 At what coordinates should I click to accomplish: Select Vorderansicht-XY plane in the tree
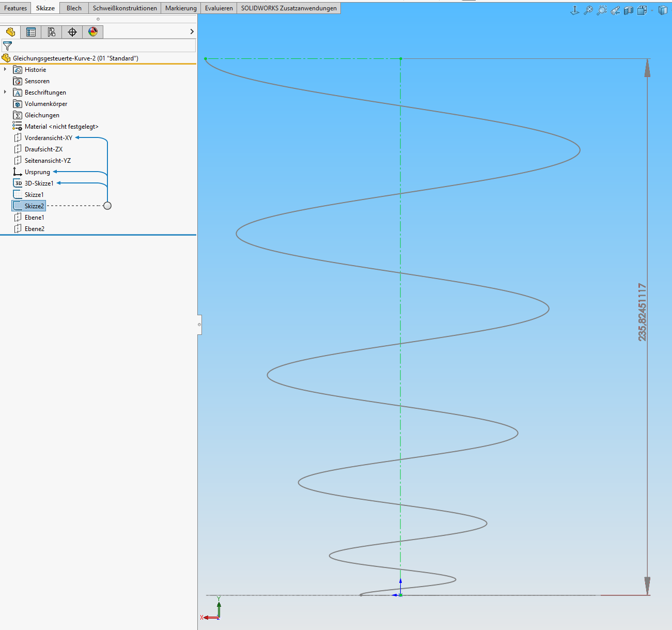(x=49, y=138)
